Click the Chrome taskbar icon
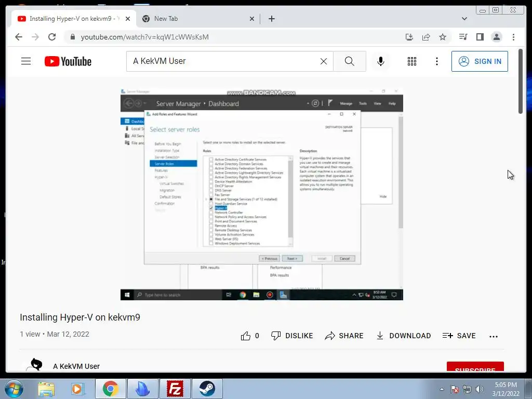 pos(111,389)
